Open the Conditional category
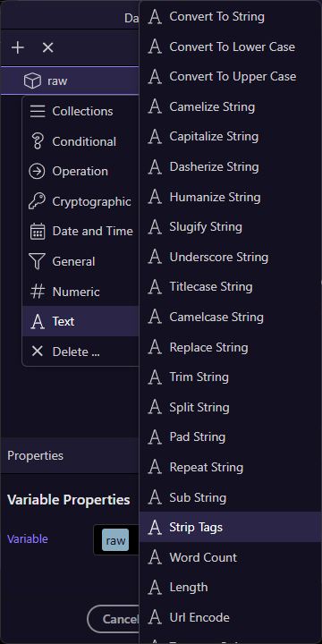The image size is (322, 644). tap(80, 141)
